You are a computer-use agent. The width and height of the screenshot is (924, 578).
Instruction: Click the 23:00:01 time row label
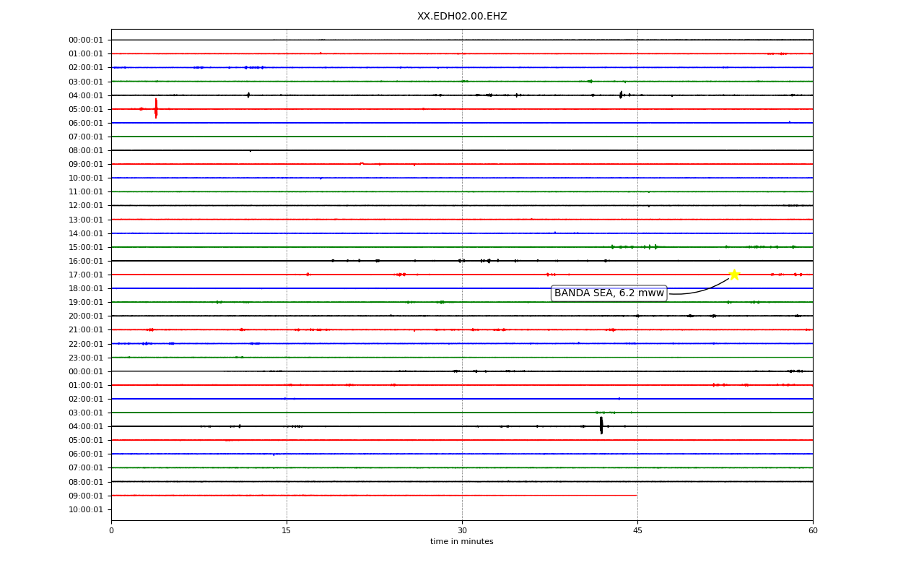pyautogui.click(x=86, y=358)
